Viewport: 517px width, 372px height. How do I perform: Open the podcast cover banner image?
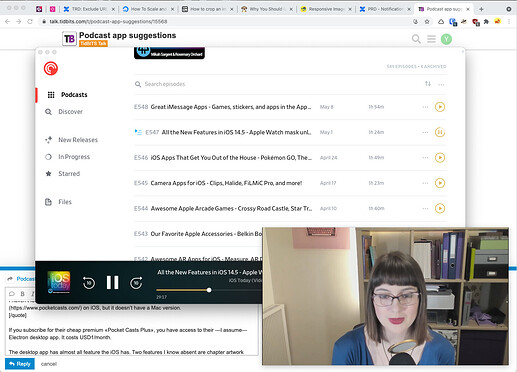click(169, 53)
